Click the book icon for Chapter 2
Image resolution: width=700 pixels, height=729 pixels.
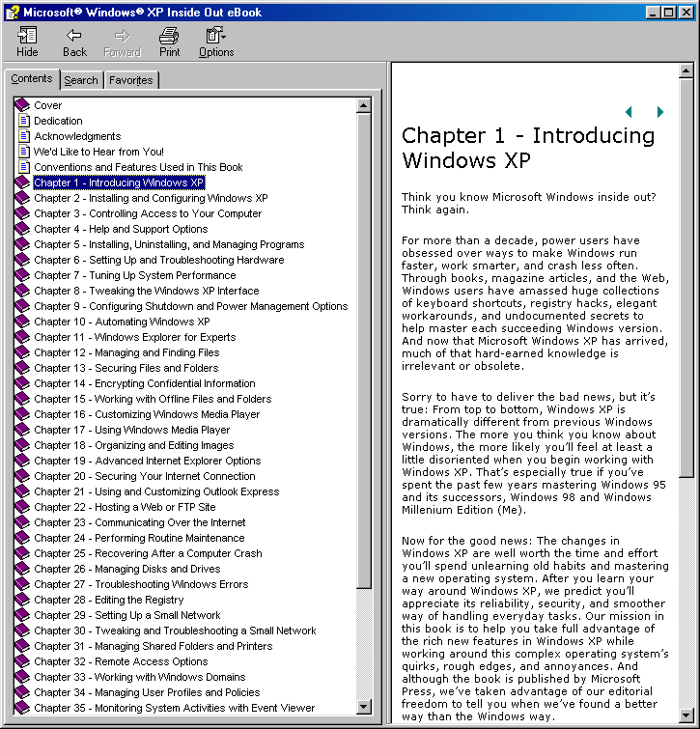22,198
